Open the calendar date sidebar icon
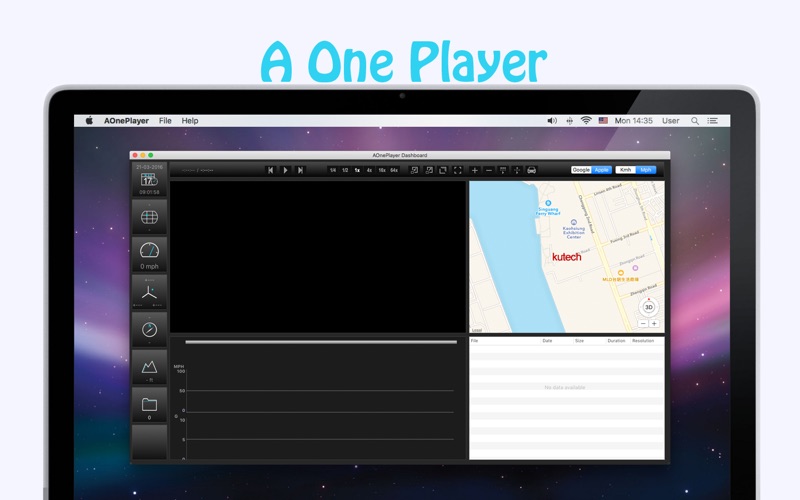This screenshot has height=500, width=800. click(149, 180)
